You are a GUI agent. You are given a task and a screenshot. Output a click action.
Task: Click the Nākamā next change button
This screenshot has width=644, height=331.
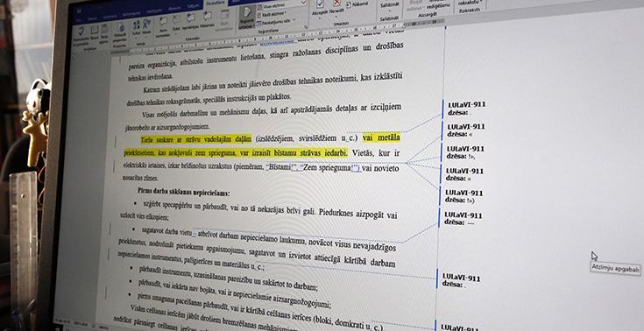coord(357,4)
